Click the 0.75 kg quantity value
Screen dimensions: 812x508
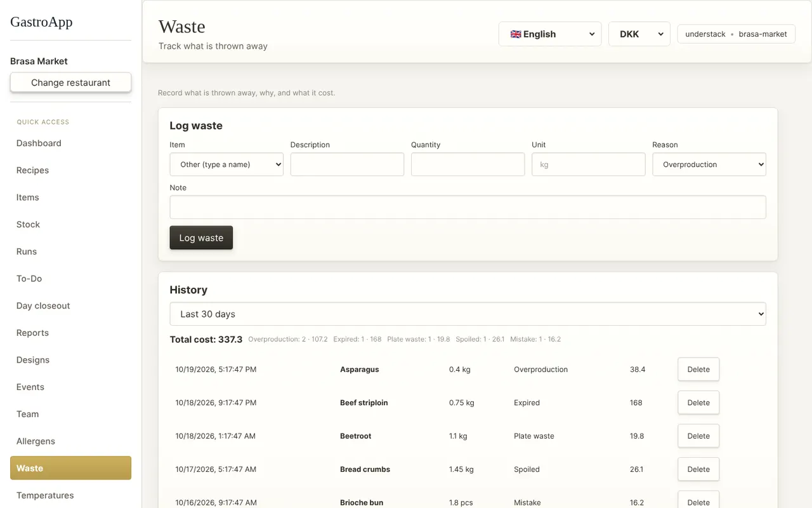(461, 403)
